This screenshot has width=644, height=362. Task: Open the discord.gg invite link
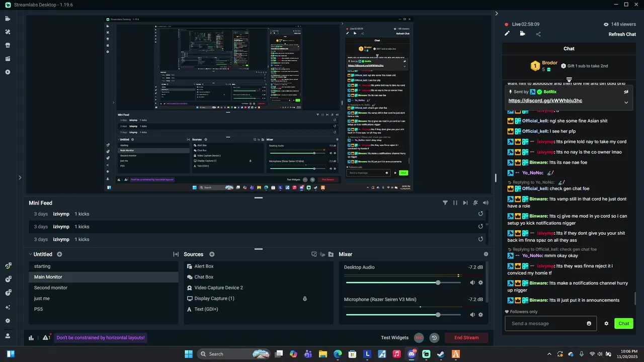coord(545,101)
